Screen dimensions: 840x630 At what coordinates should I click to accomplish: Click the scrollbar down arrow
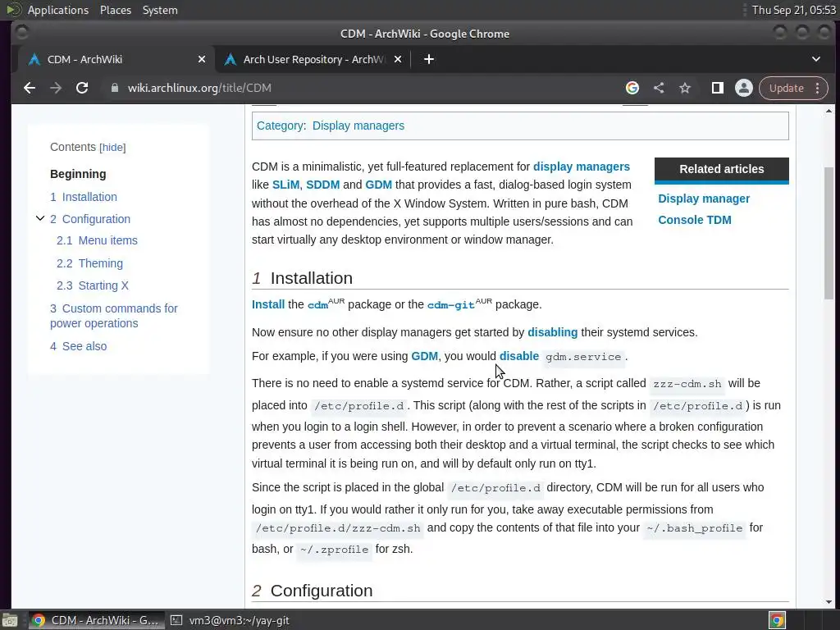(829, 601)
